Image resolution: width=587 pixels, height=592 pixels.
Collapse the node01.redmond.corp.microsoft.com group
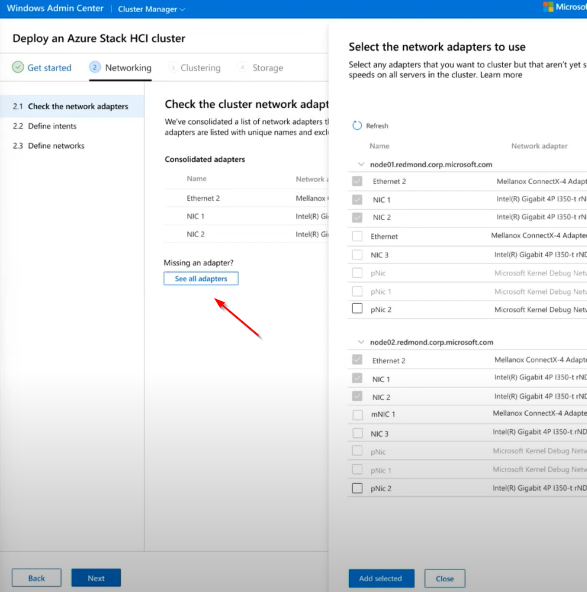pyautogui.click(x=361, y=164)
